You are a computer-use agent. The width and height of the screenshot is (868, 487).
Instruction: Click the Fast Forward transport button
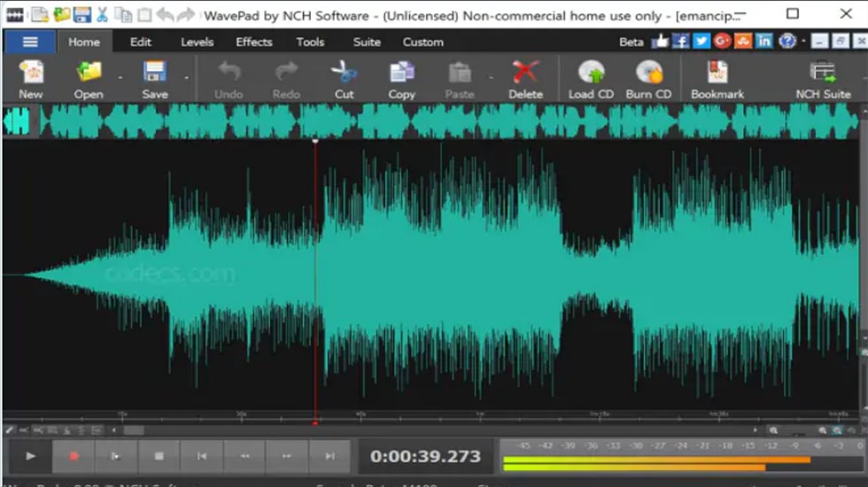(287, 456)
